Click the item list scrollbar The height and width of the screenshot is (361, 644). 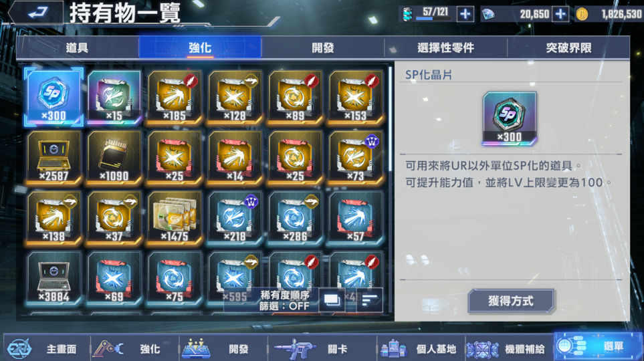(390, 119)
